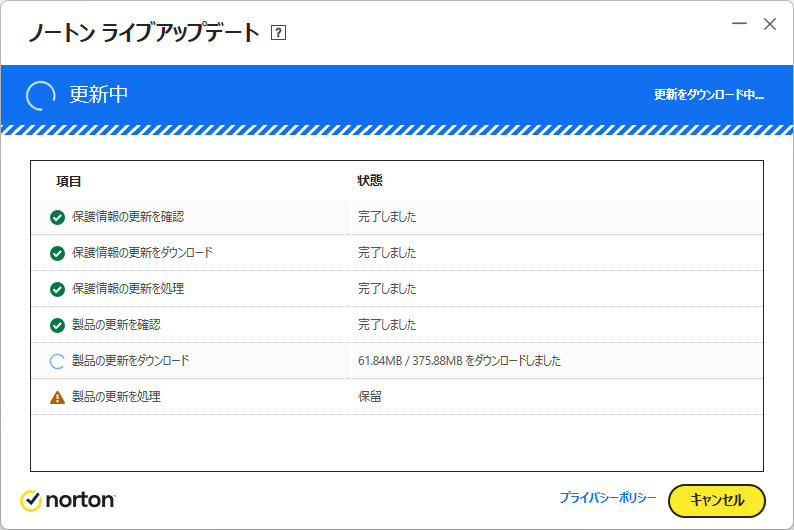The height and width of the screenshot is (530, 794).
Task: Select the 保護情報の更新を処理 row text
Action: [128, 289]
